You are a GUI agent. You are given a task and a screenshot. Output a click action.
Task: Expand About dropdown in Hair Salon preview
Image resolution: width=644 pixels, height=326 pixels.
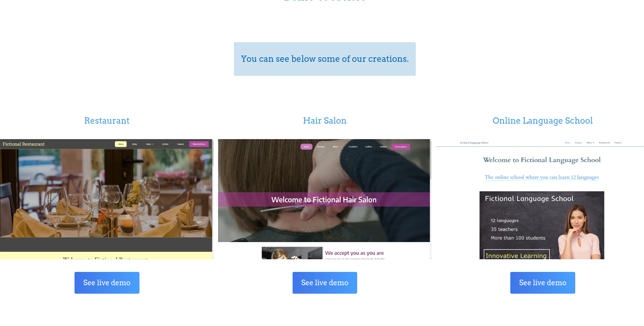point(336,147)
